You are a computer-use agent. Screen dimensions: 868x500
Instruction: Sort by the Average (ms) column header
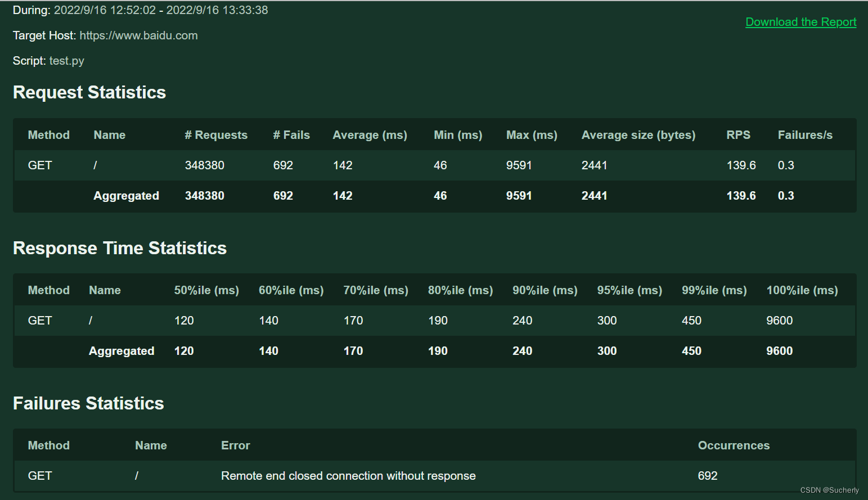pyautogui.click(x=370, y=135)
